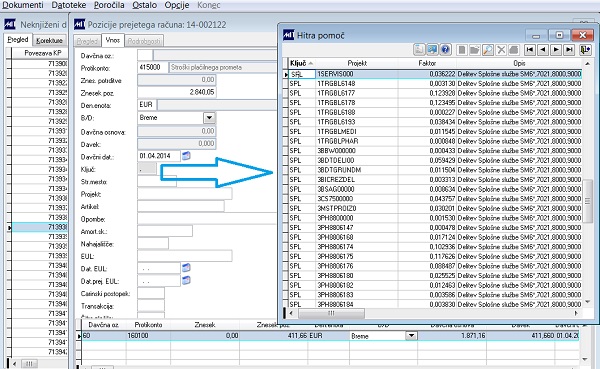Click the exit door icon in toolbar
600x369 pixels.
click(x=585, y=50)
